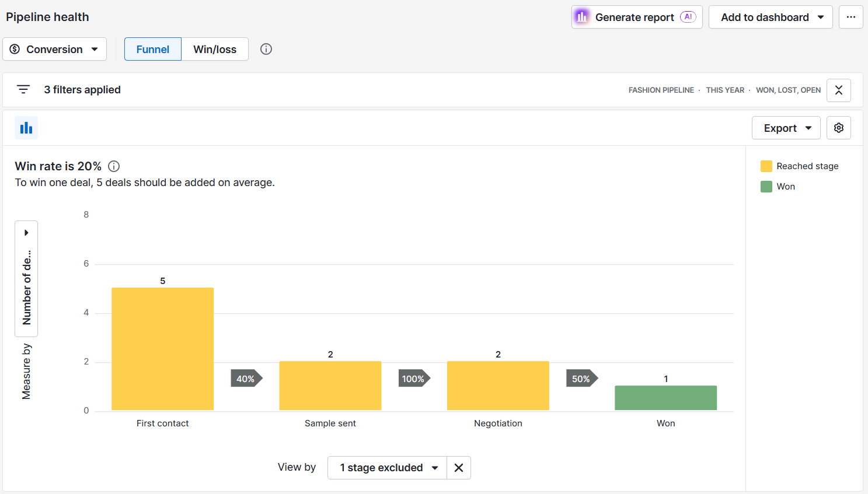Open the 1 stage excluded selector
This screenshot has width=868, height=494.
point(386,467)
